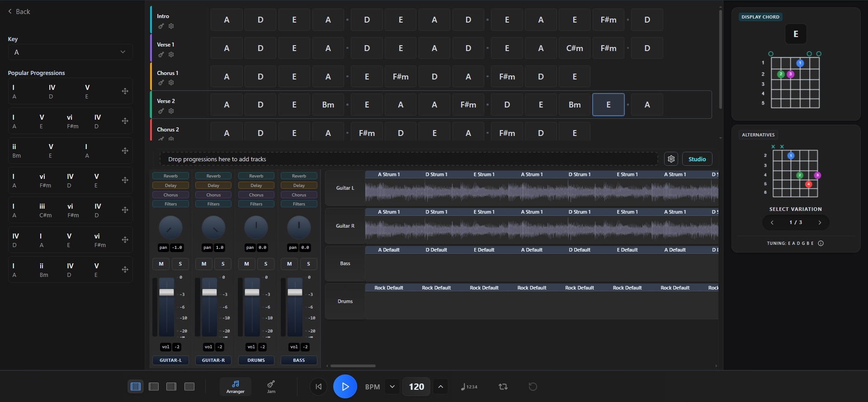Click the BASS volume fader
Screen dimensions: 868x402
click(x=295, y=292)
